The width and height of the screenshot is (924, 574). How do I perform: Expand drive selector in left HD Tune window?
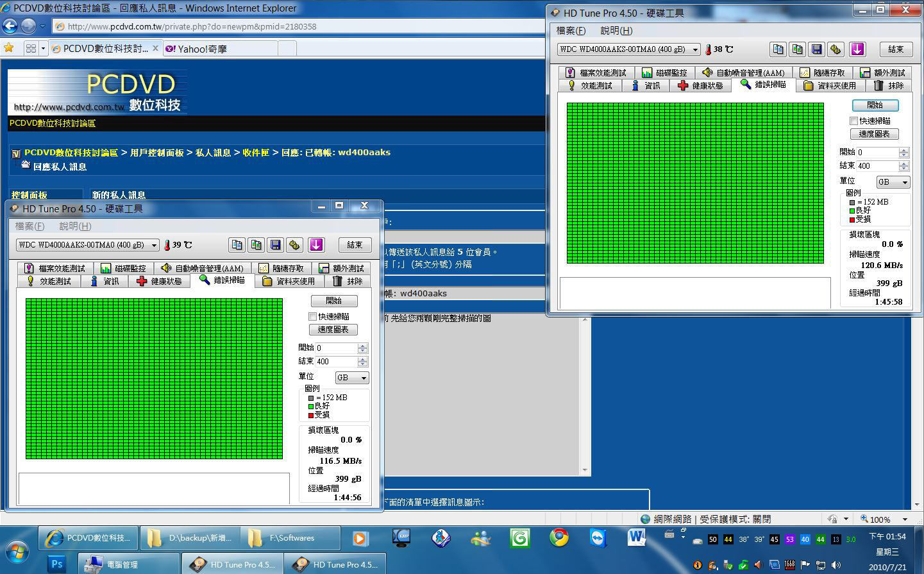coord(155,245)
